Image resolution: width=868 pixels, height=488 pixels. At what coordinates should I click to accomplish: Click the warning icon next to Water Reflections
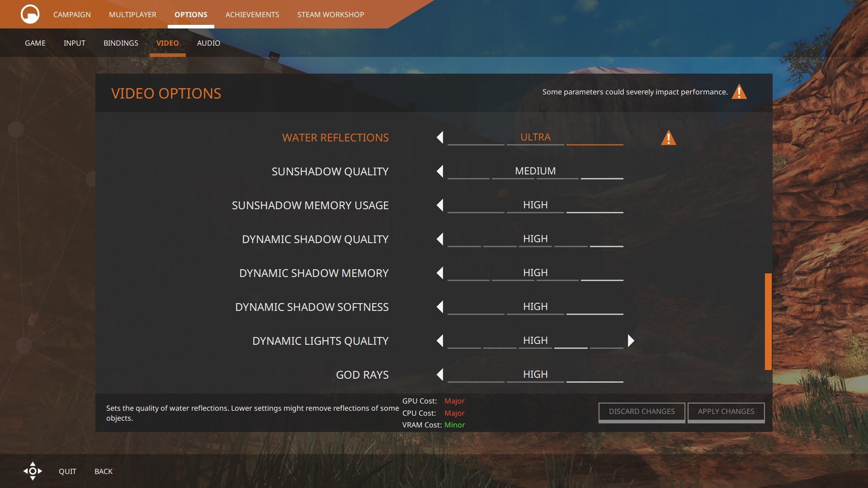pos(668,138)
